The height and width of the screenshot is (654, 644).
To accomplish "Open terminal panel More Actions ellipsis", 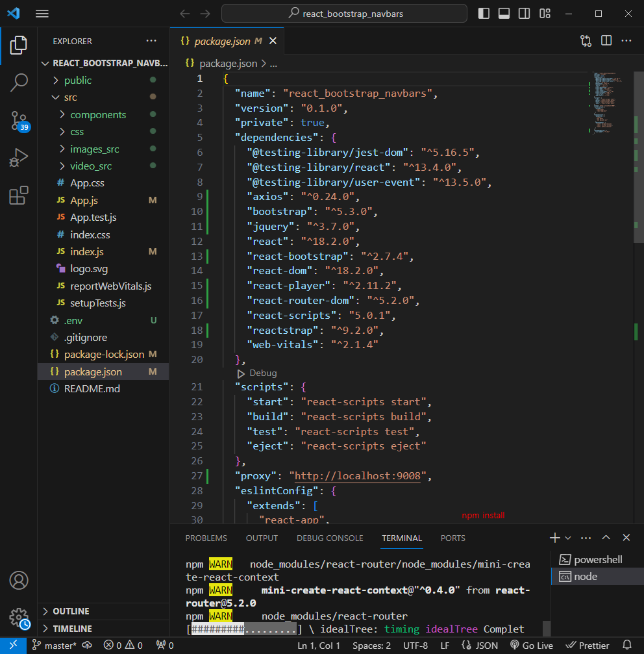I will 586,538.
